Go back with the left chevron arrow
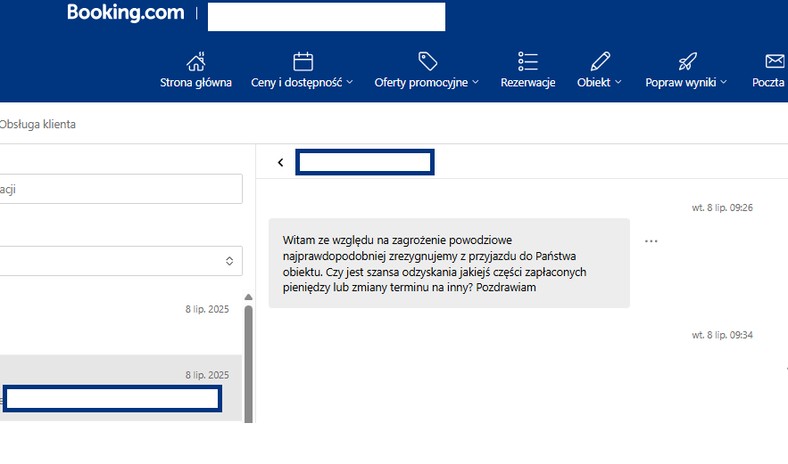 (280, 162)
